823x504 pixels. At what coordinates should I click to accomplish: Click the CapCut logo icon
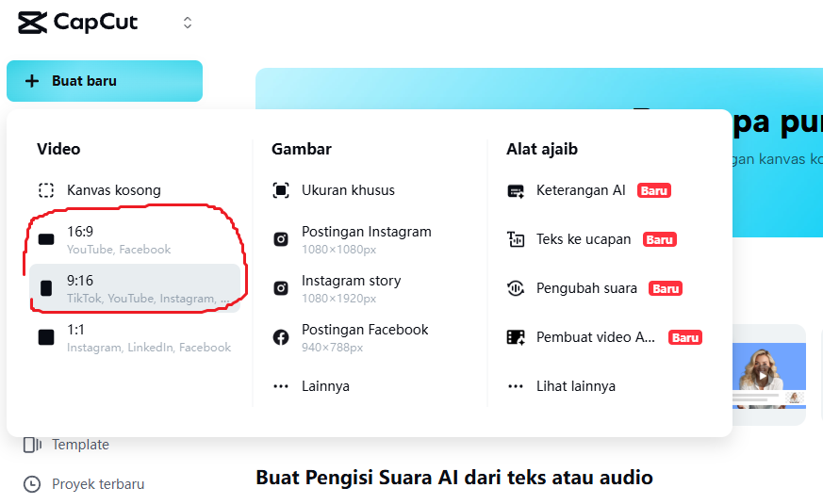(33, 22)
